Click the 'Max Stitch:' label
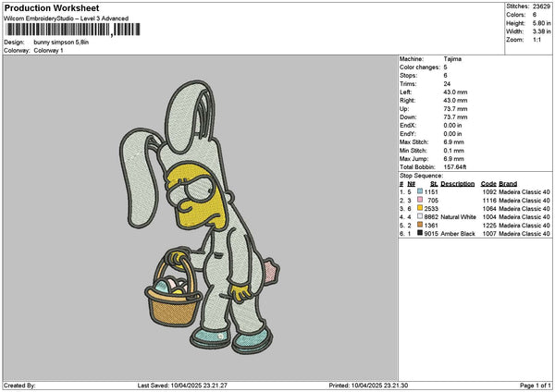This screenshot has height=392, width=555. (x=414, y=142)
